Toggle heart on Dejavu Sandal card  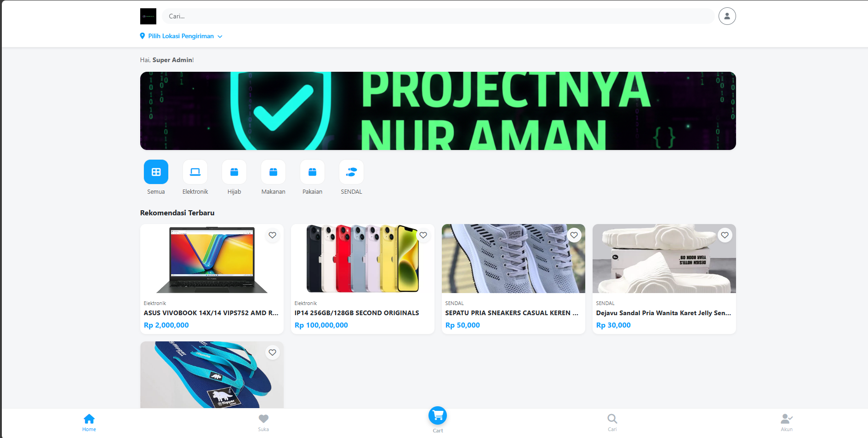coord(725,235)
